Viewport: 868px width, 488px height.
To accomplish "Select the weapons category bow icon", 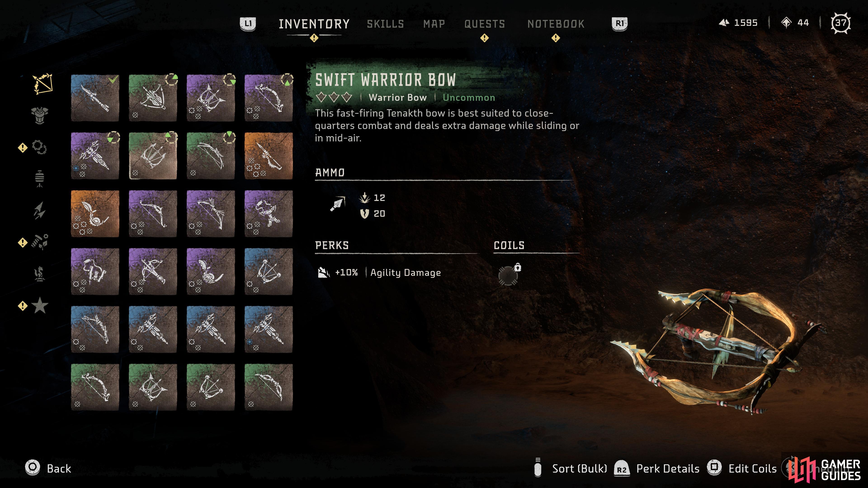I will 42,84.
